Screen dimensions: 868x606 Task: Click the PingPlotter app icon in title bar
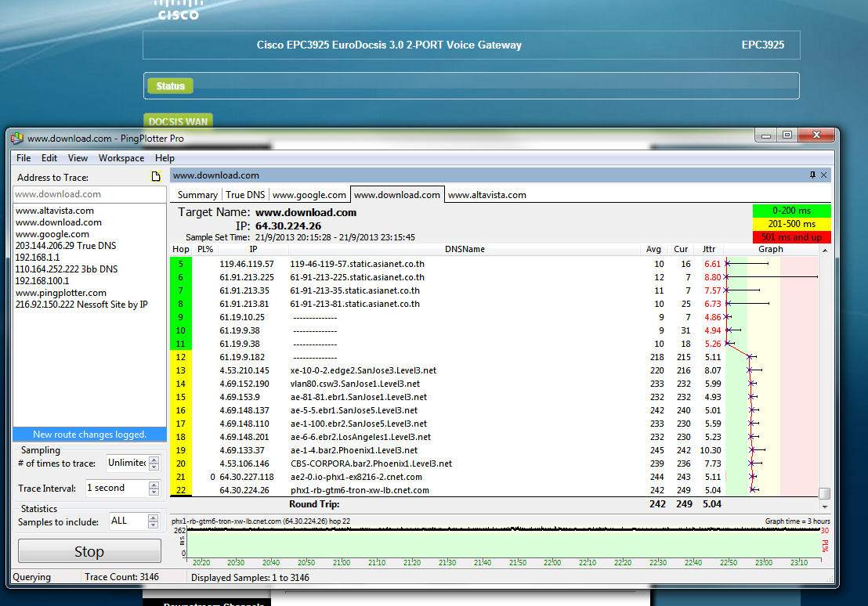click(17, 139)
